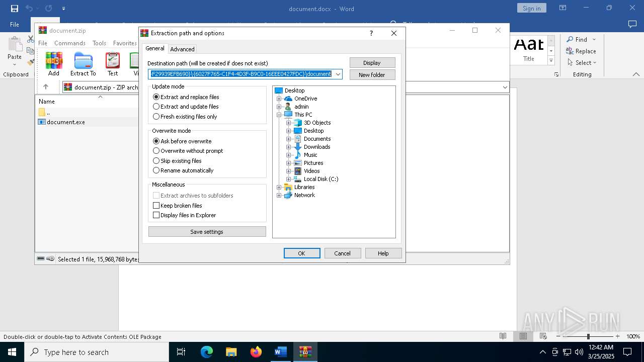This screenshot has width=644, height=362.
Task: Click the OK button
Action: point(302,253)
